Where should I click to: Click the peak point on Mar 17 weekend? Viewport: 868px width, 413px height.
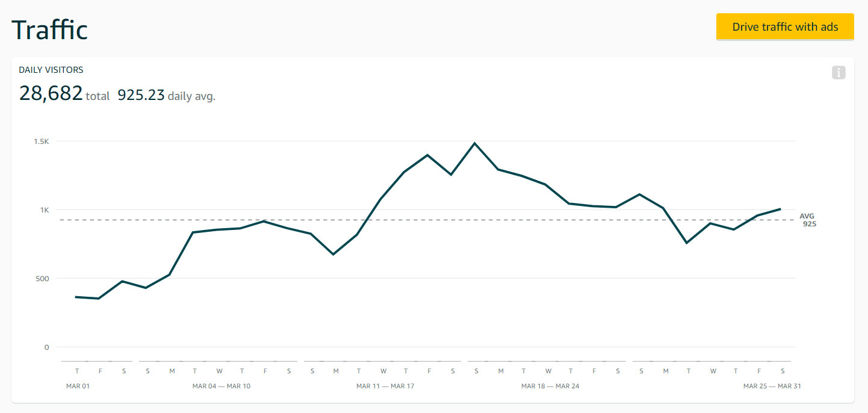[476, 143]
